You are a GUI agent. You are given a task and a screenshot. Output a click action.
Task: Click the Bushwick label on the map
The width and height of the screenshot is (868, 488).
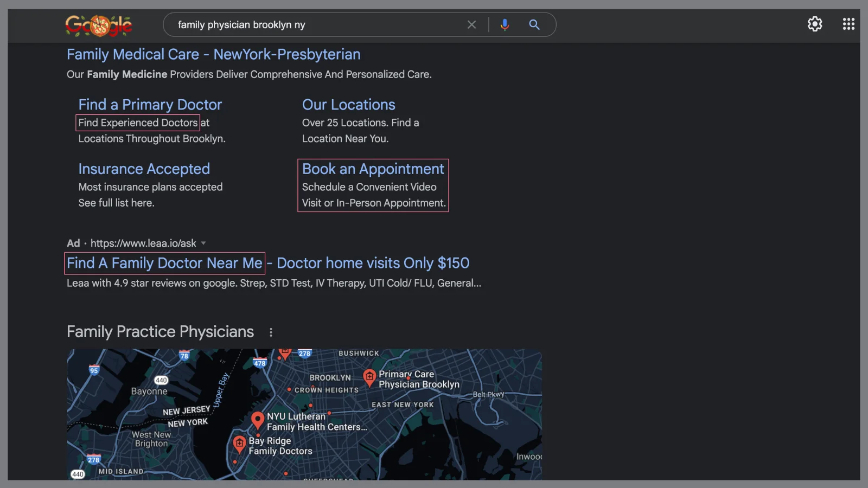359,354
